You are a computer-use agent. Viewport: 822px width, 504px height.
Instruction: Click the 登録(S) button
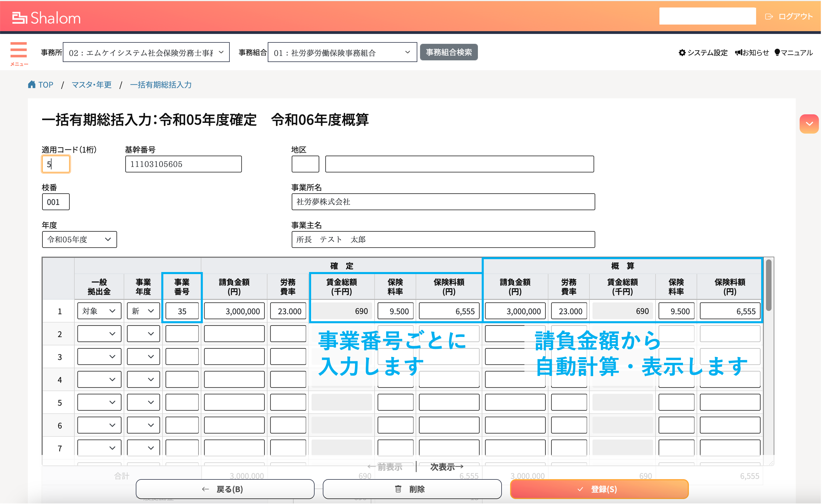click(600, 489)
